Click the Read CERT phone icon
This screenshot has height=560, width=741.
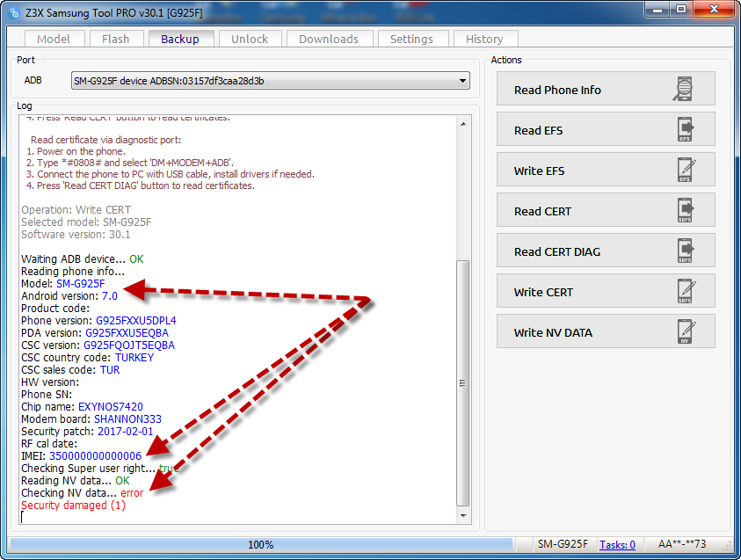686,210
